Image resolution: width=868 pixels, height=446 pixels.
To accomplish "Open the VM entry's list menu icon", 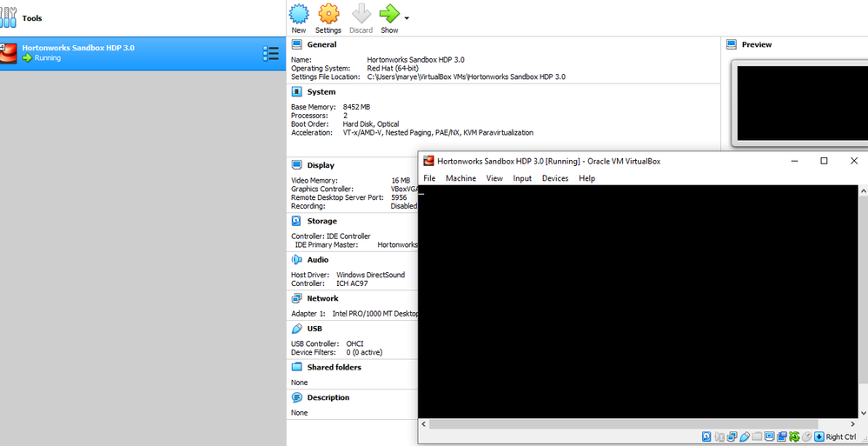I will tap(271, 53).
